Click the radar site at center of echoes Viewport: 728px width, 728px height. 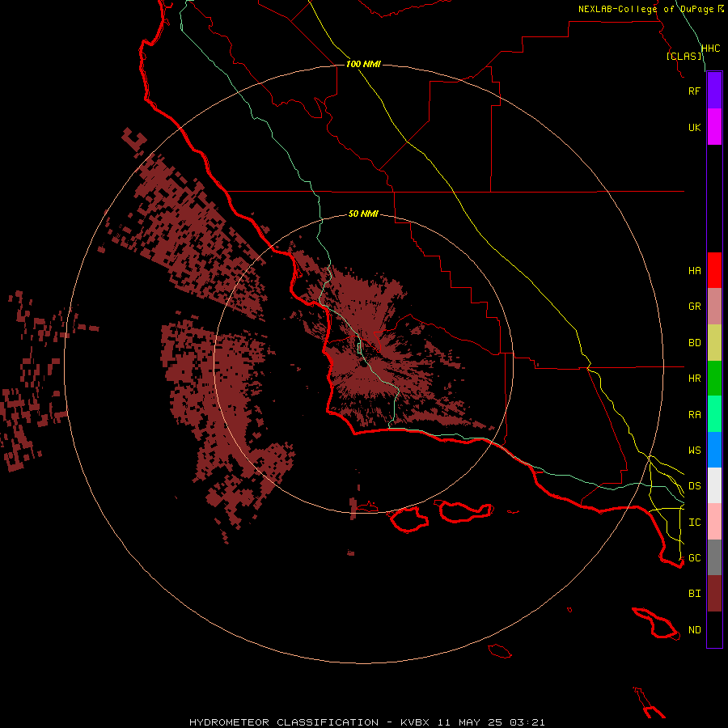point(363,364)
